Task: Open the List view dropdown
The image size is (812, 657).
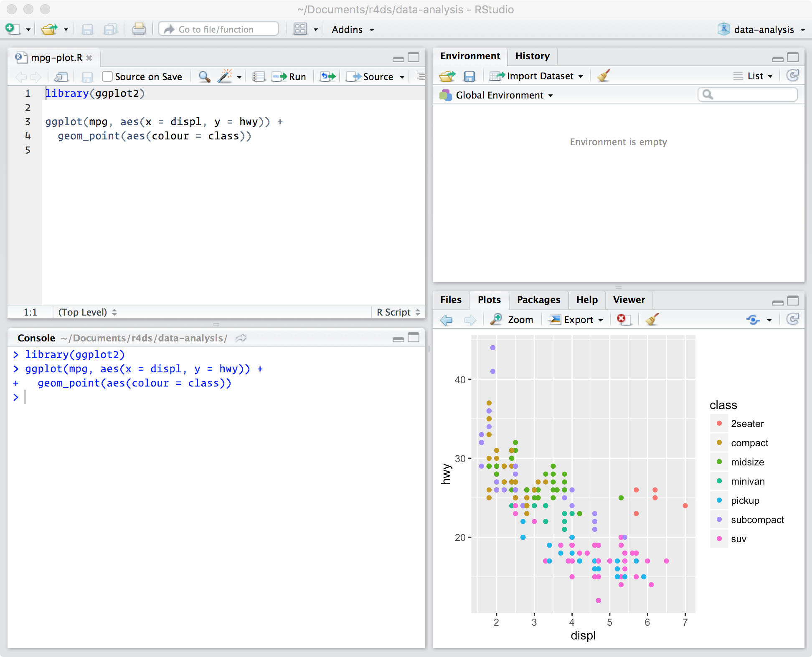Action: (753, 76)
